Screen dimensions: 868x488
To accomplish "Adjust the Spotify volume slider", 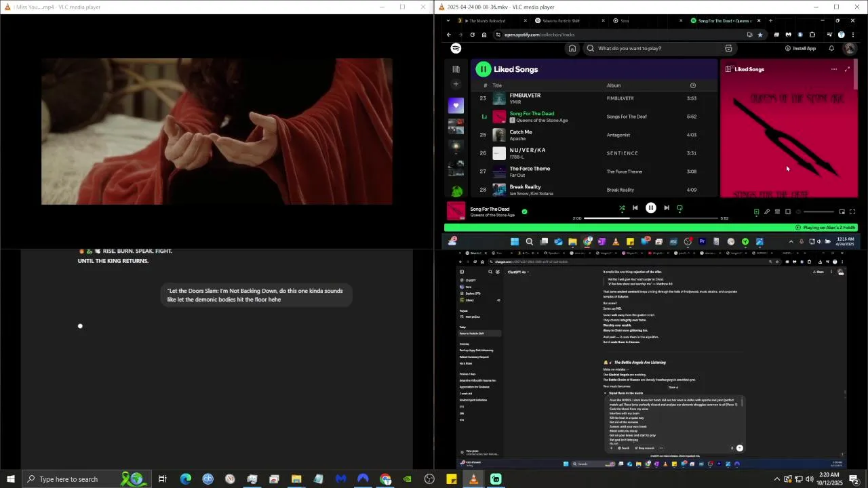I will [818, 211].
